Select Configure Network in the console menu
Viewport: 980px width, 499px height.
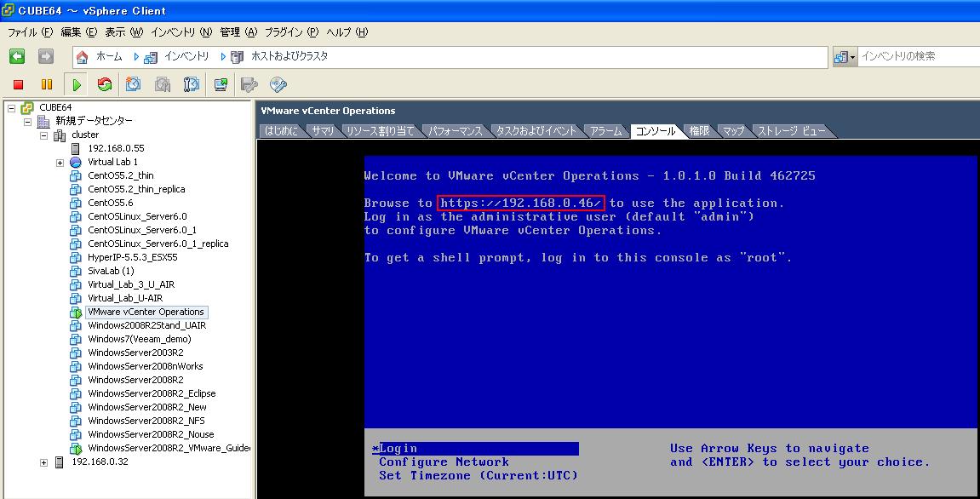[444, 462]
